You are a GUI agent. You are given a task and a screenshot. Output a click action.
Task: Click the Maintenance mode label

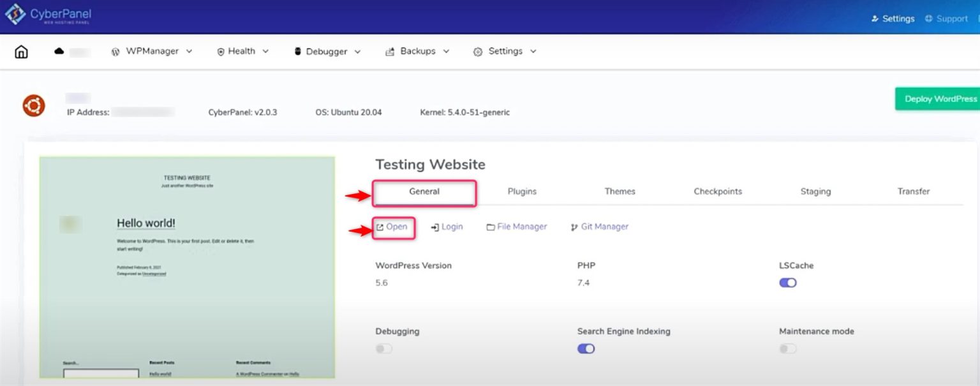coord(817,331)
